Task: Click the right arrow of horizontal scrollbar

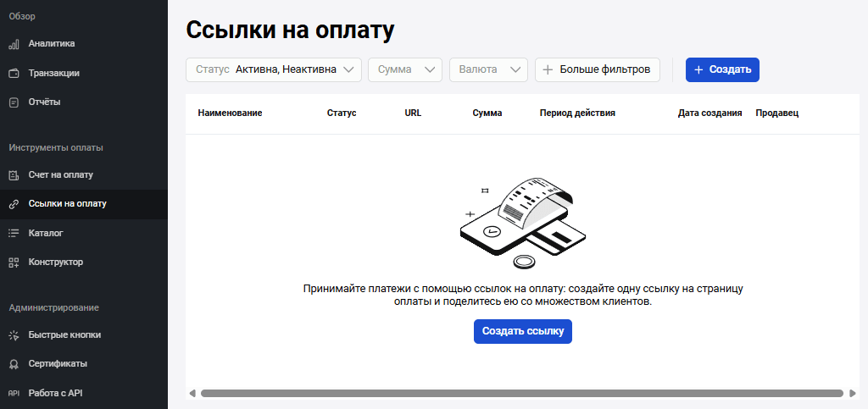Action: coord(850,393)
